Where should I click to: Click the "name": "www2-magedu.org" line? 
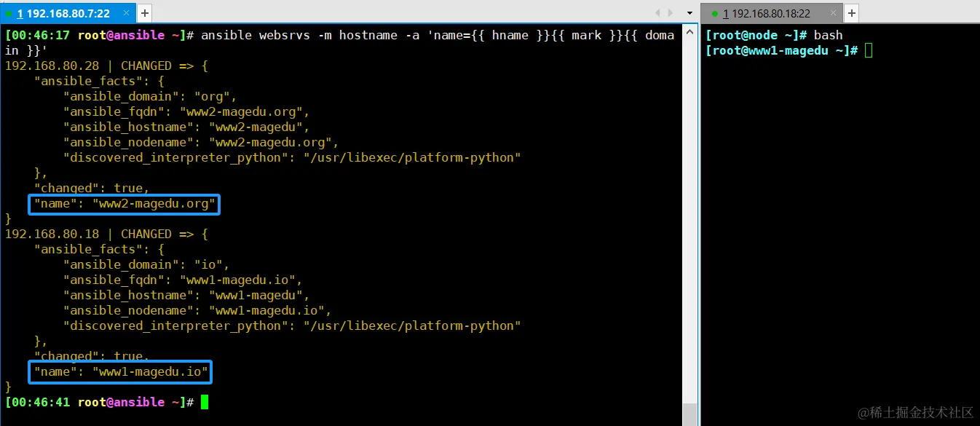125,204
